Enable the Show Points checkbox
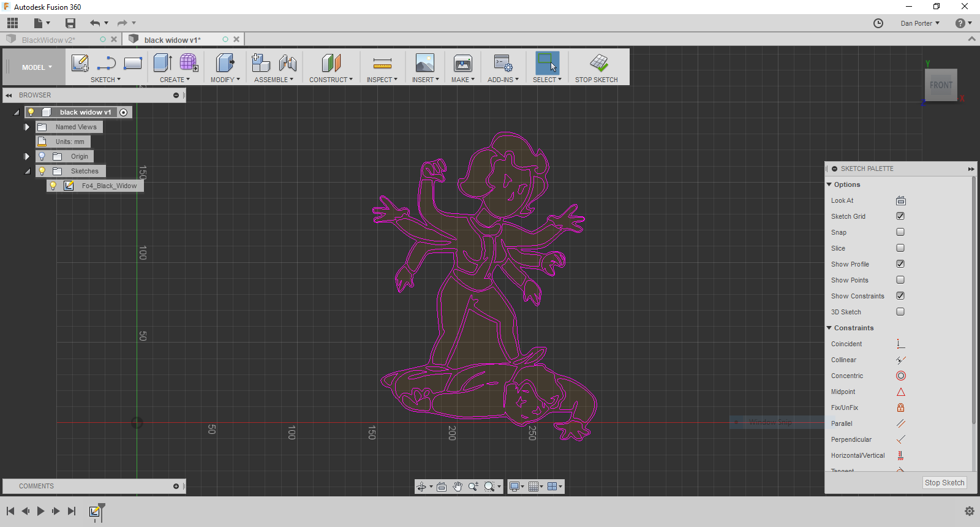This screenshot has width=980, height=527. click(900, 280)
